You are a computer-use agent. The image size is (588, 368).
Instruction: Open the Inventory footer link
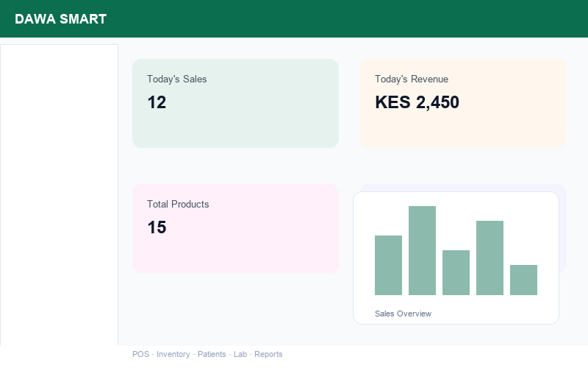(173, 354)
